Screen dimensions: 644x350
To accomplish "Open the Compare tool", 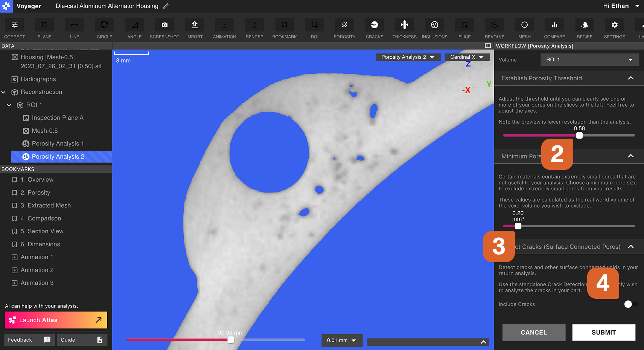I will 554,25.
